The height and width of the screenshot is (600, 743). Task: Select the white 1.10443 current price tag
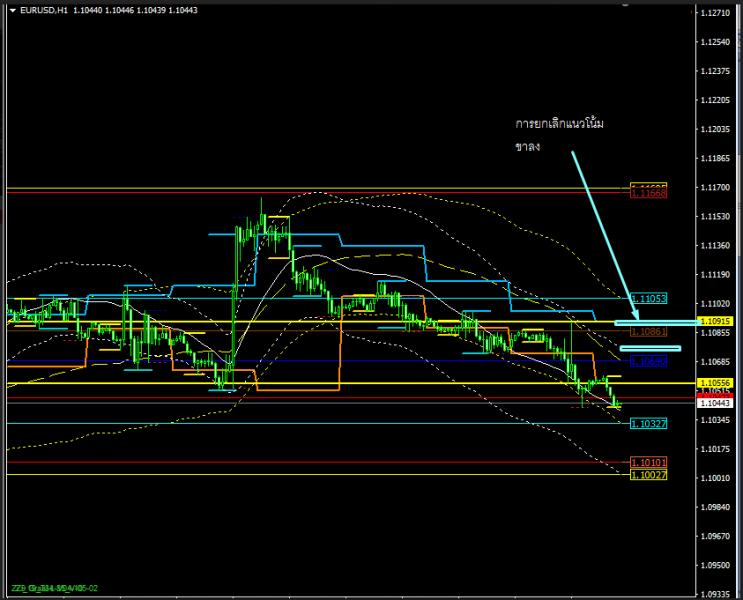(x=715, y=403)
